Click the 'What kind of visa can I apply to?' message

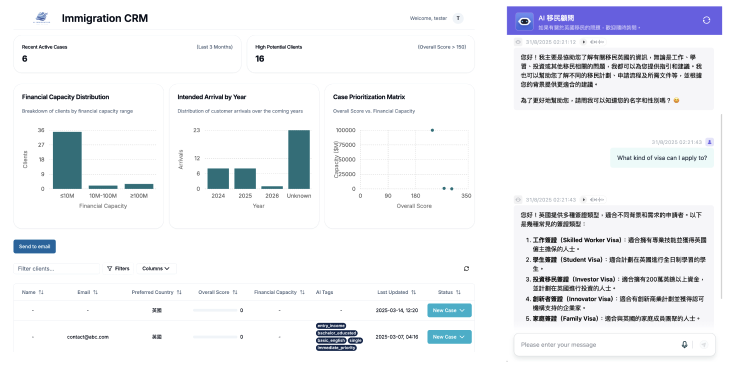pyautogui.click(x=662, y=158)
